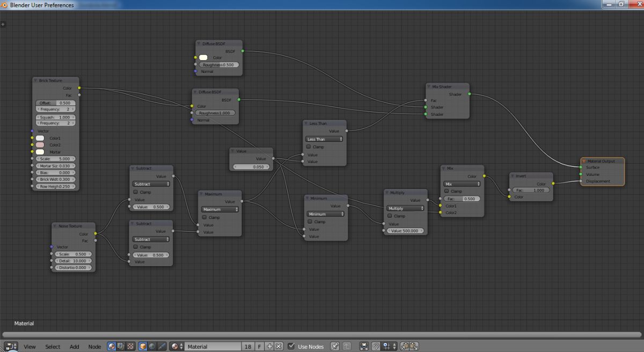Copy selected nodes to clipboard icon
The image size is (644, 352).
click(404, 347)
